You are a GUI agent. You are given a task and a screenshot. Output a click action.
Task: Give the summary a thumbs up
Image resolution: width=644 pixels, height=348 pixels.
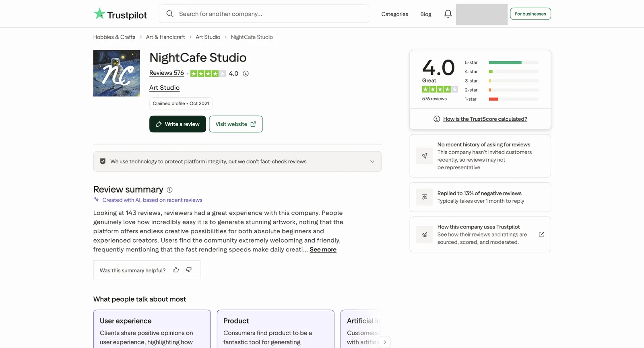pyautogui.click(x=176, y=270)
